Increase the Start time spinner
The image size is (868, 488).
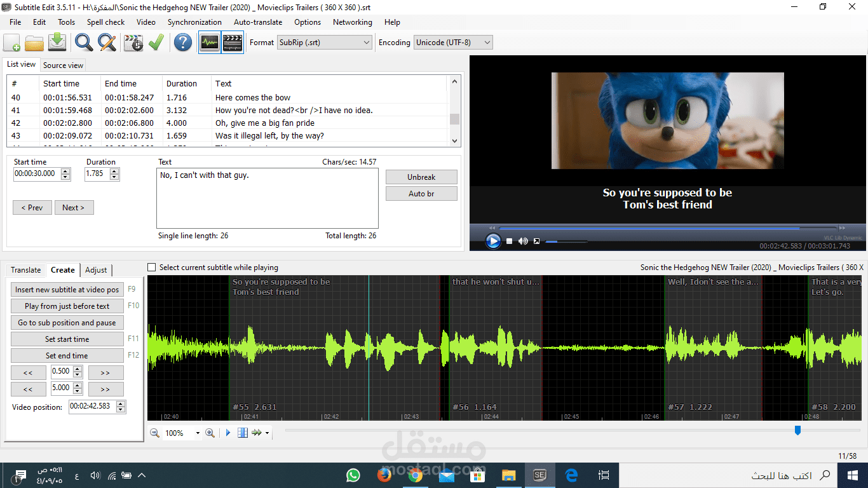pos(65,170)
